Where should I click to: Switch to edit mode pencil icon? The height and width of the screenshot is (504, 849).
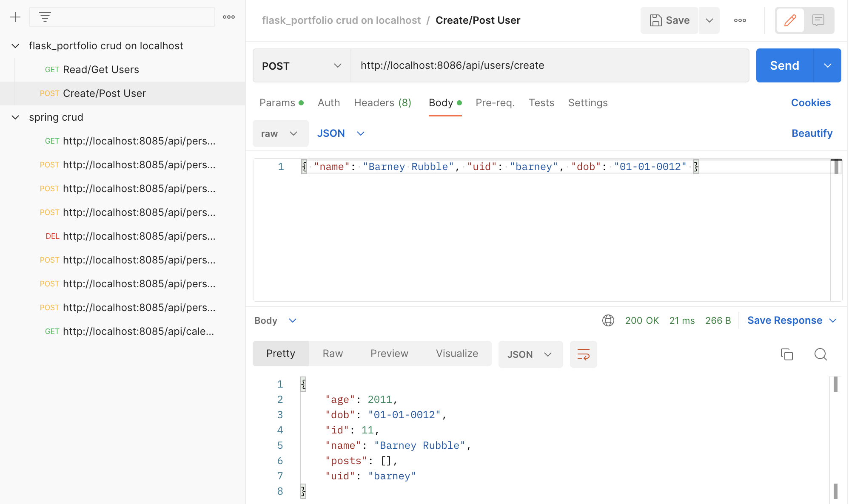click(790, 20)
